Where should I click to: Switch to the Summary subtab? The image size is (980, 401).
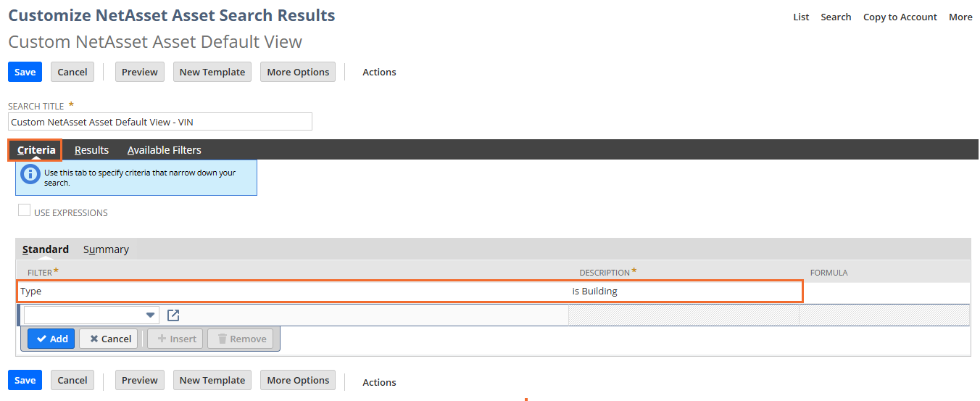[106, 249]
